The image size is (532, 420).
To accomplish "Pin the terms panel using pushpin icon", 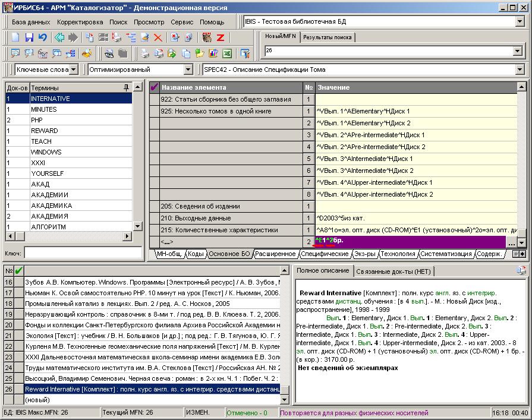I will 125,87.
